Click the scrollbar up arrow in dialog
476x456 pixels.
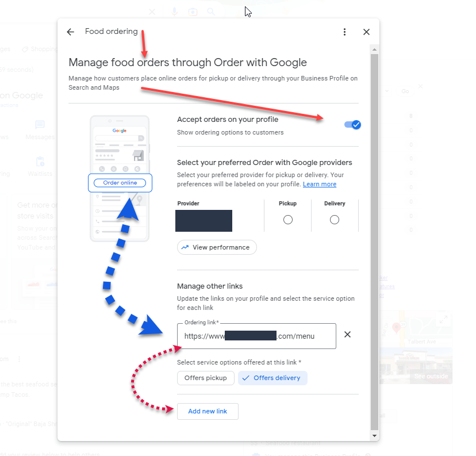pos(374,49)
